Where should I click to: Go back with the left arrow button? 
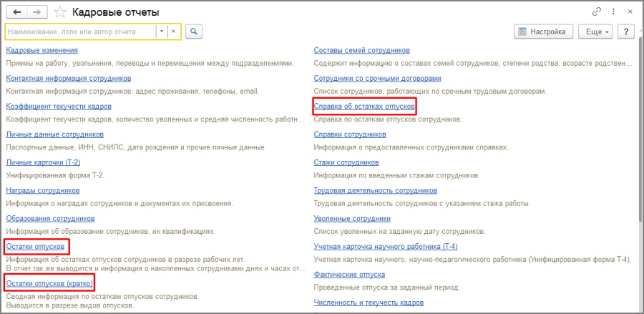(17, 12)
